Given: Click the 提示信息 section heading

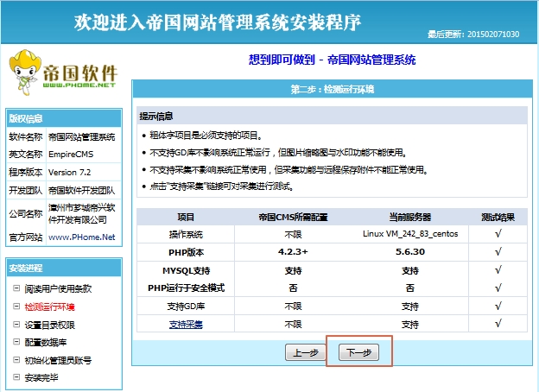Looking at the screenshot, I should [156, 116].
